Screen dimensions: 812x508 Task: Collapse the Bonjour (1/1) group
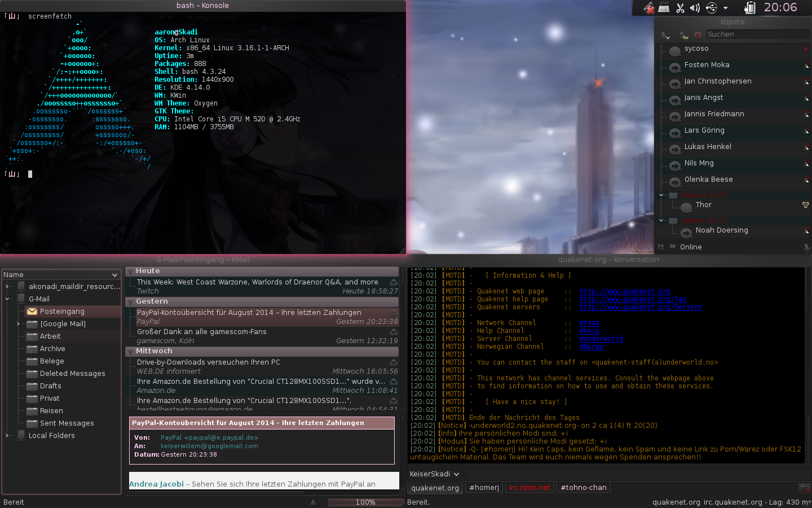point(661,195)
